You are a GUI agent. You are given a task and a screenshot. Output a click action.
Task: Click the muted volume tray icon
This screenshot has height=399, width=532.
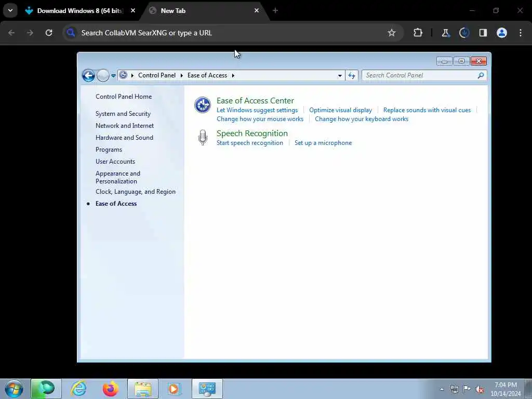[x=480, y=389]
